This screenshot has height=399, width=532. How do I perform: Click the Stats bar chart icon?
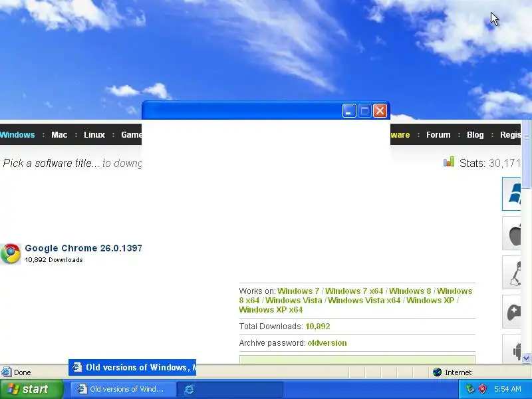[x=448, y=162]
